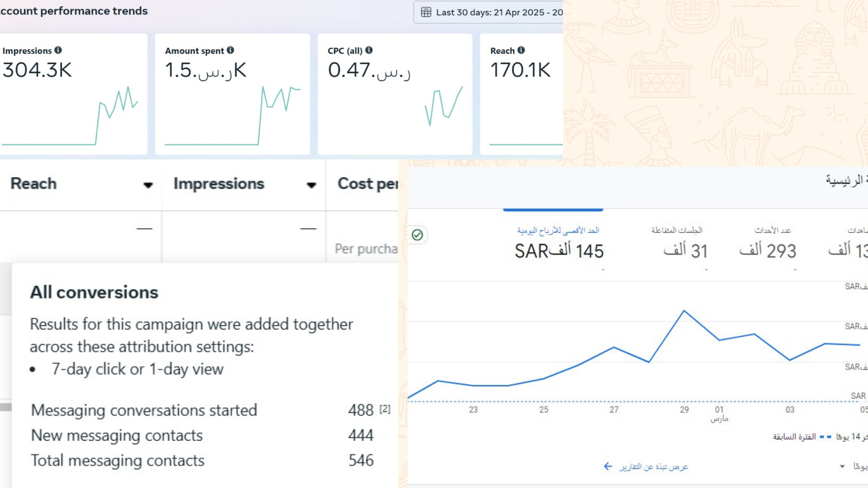Expand the Impressions column dropdown arrow
The image size is (868, 488).
[x=311, y=185]
